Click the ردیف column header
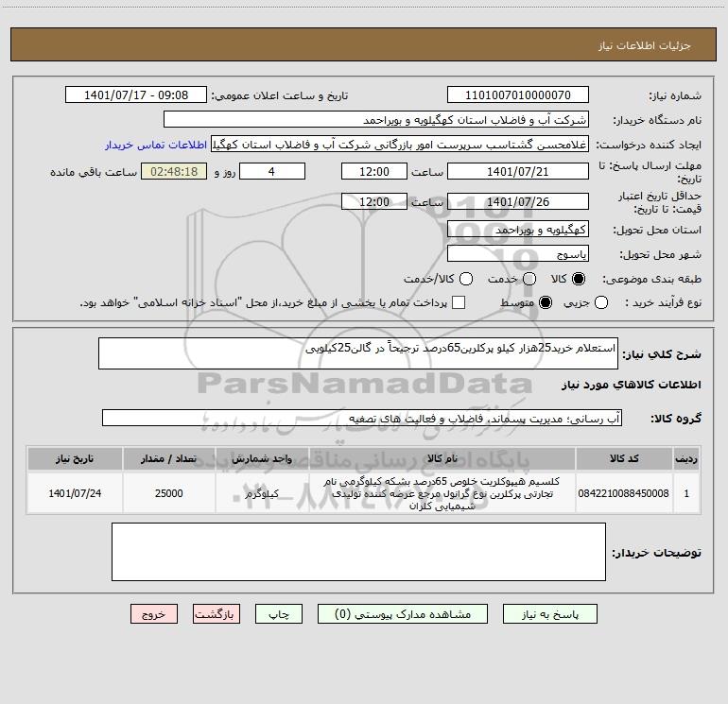The height and width of the screenshot is (704, 728). (686, 458)
